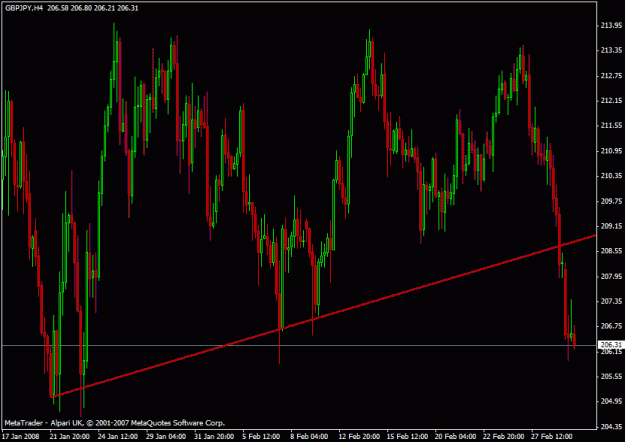Click the 209.75 price axis label
625x442 pixels.
(611, 201)
